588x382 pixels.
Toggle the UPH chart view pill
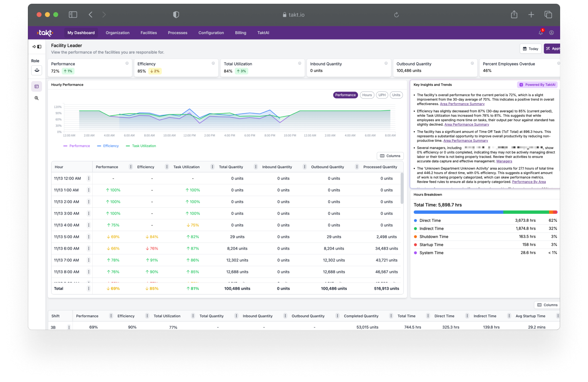tap(382, 95)
